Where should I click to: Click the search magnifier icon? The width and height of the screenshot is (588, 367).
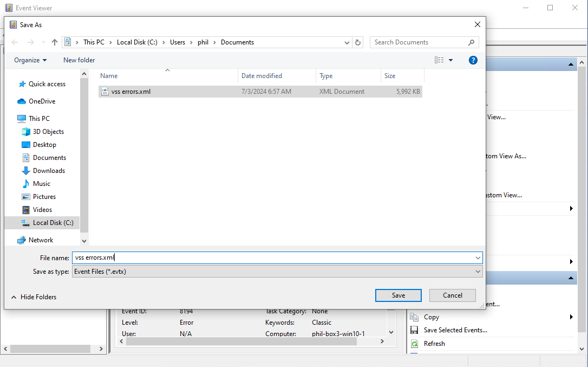pos(471,42)
